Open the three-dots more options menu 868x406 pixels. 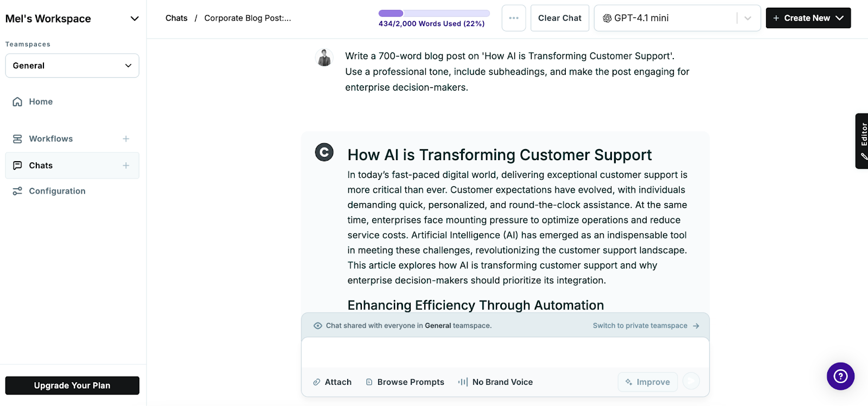(x=514, y=18)
